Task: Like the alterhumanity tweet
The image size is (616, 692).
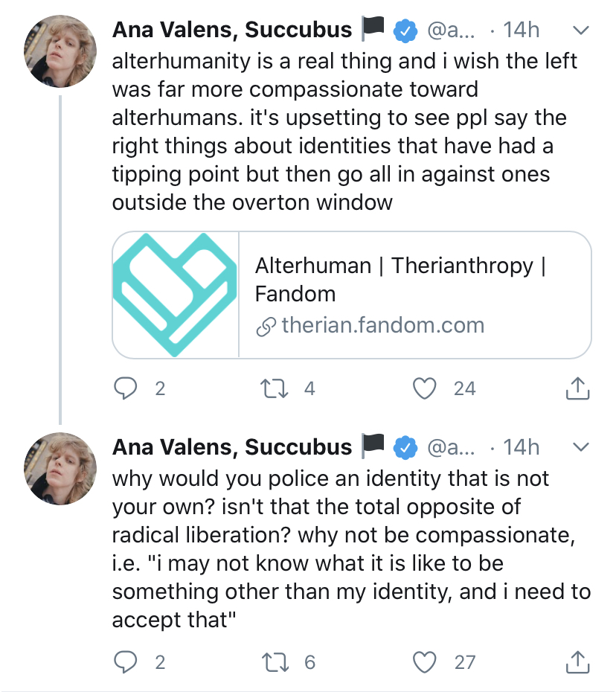Action: tap(425, 388)
